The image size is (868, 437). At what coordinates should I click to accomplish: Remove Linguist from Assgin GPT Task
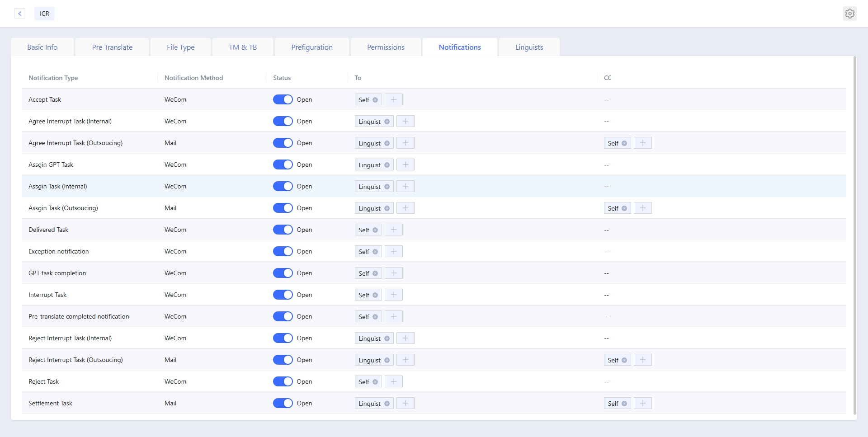[x=387, y=165]
